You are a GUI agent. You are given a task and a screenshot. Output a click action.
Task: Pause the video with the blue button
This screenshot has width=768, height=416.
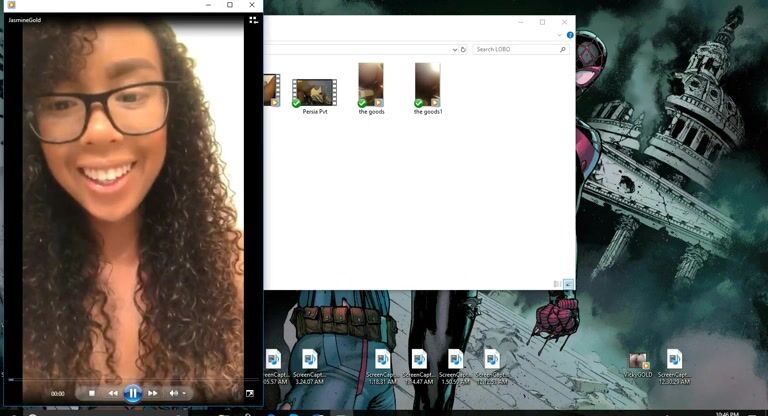coord(132,393)
